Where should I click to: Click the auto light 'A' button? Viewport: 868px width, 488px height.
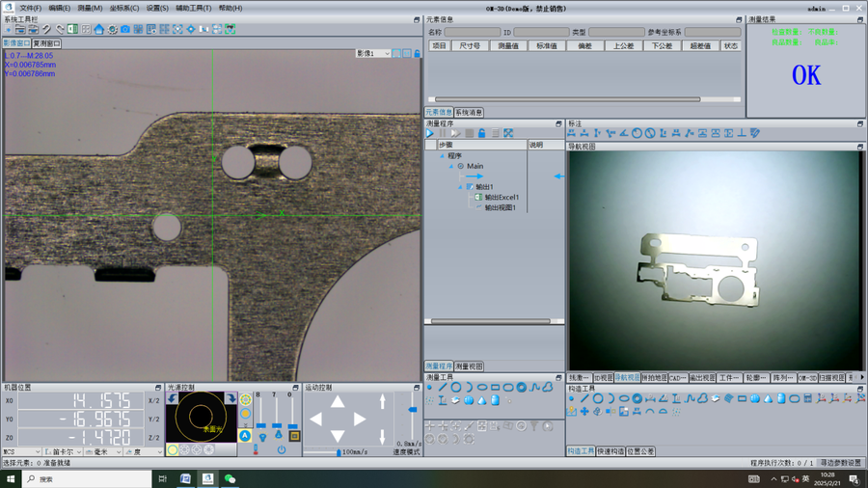coord(245,436)
